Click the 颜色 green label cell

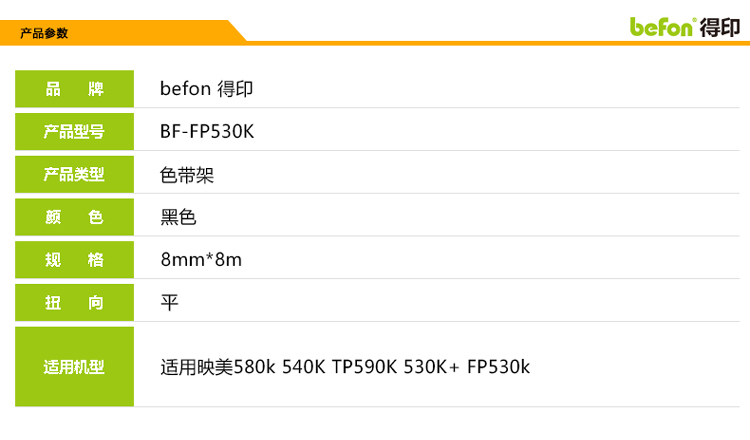[75, 217]
